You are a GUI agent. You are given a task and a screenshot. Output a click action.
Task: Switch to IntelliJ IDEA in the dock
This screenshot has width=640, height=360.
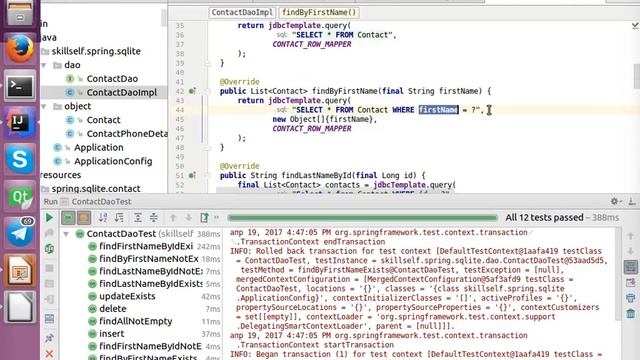(20, 122)
